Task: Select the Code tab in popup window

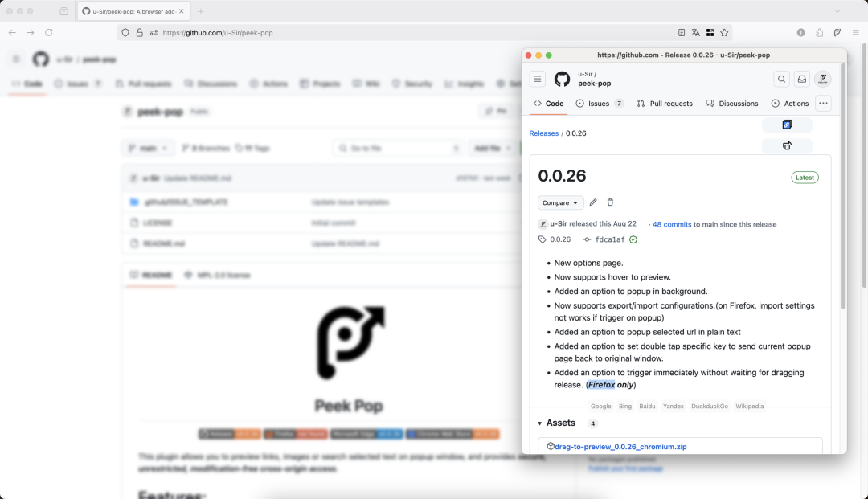Action: [548, 104]
